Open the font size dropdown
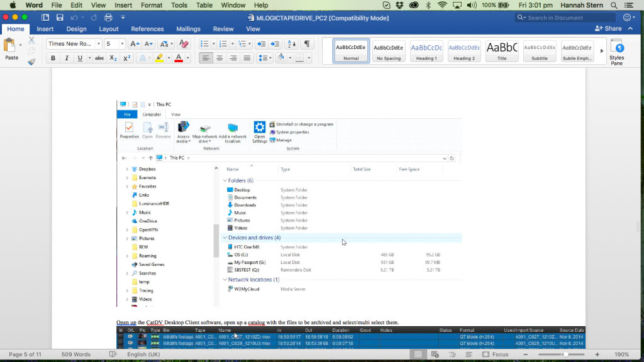This screenshot has width=644, height=362. pyautogui.click(x=122, y=44)
